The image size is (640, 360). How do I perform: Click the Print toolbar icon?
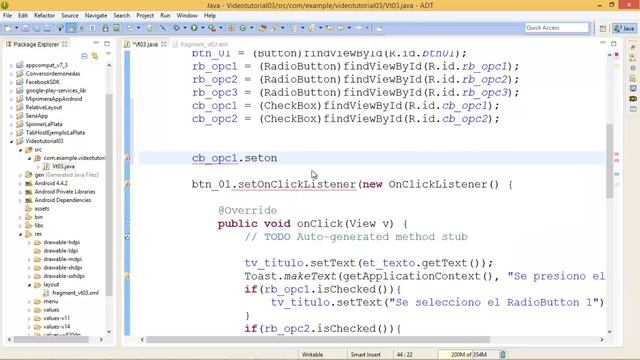(x=47, y=28)
